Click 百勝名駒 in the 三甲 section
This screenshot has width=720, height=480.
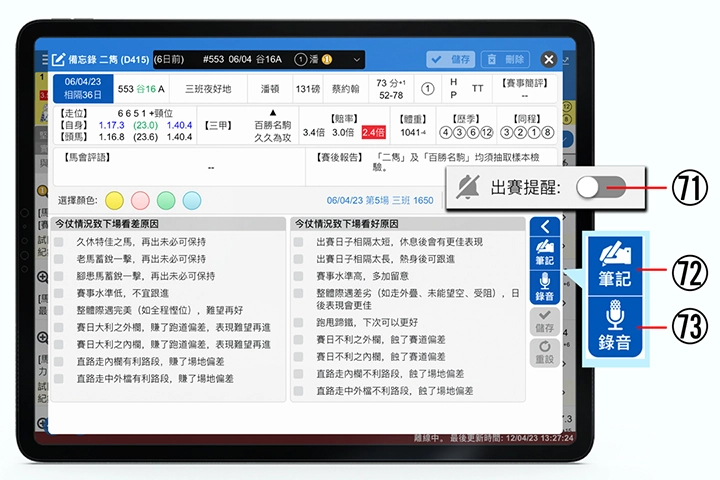pyautogui.click(x=273, y=125)
